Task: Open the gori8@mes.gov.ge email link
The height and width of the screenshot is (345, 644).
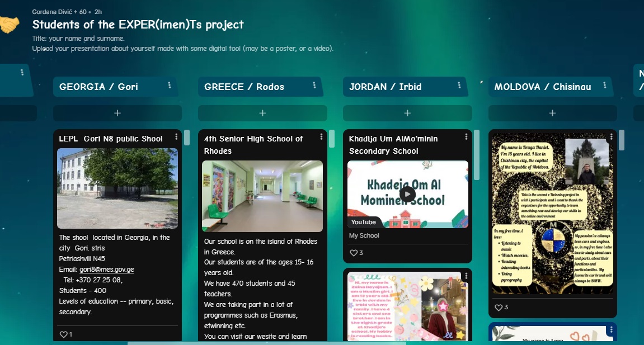Action: (107, 270)
